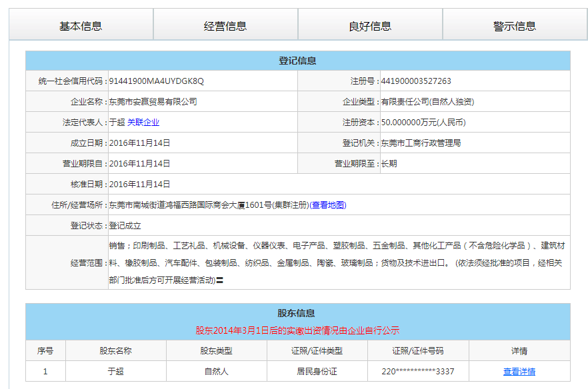
Task: Open the 基本信息 tab
Action: pos(81,26)
